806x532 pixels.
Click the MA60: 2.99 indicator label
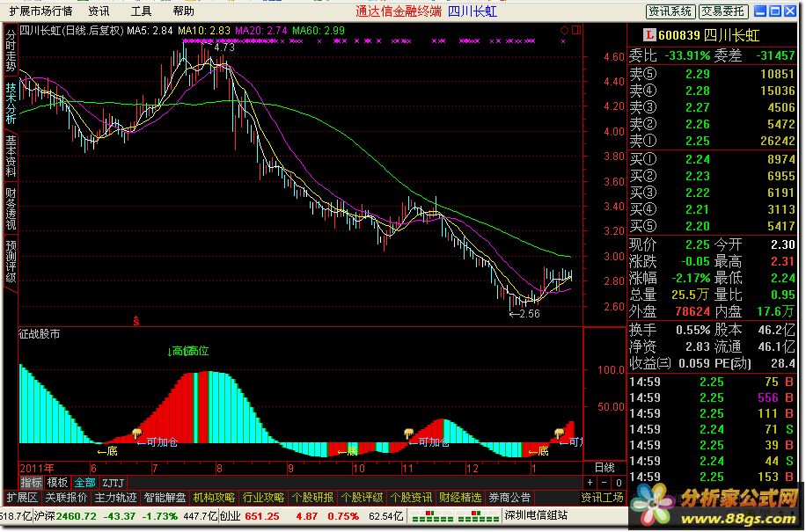coord(319,31)
